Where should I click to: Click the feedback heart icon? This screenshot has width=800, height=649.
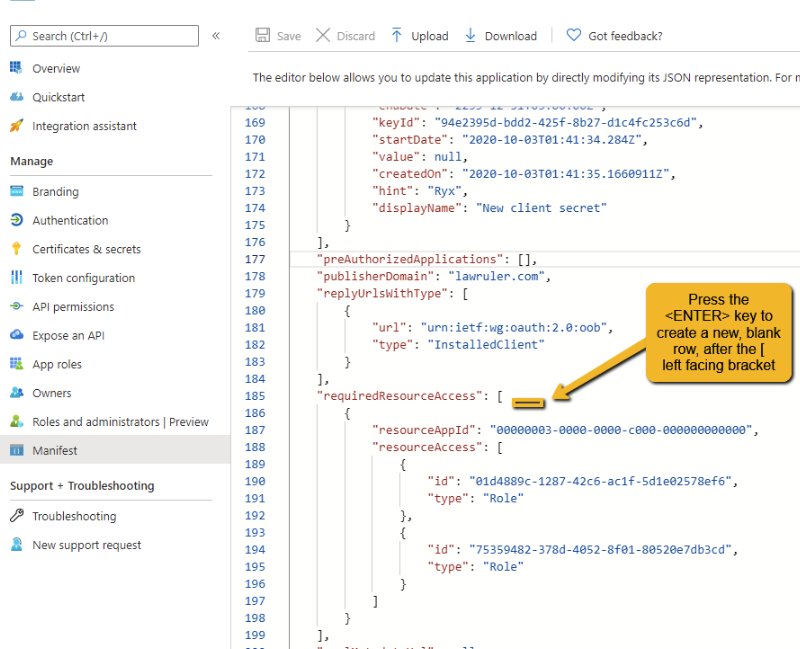(573, 35)
